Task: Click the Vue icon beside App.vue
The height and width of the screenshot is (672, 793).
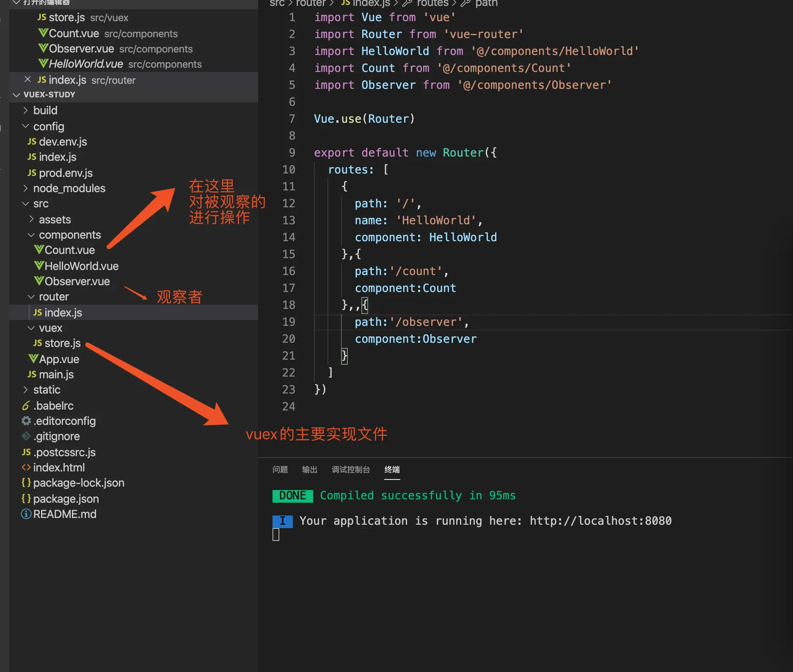Action: 33,359
